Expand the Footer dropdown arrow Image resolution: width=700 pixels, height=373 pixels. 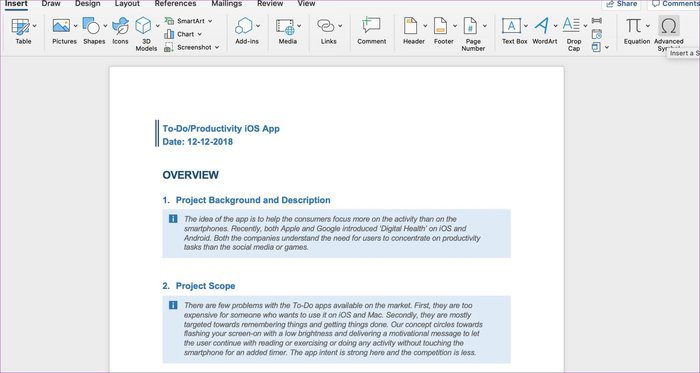(x=454, y=26)
